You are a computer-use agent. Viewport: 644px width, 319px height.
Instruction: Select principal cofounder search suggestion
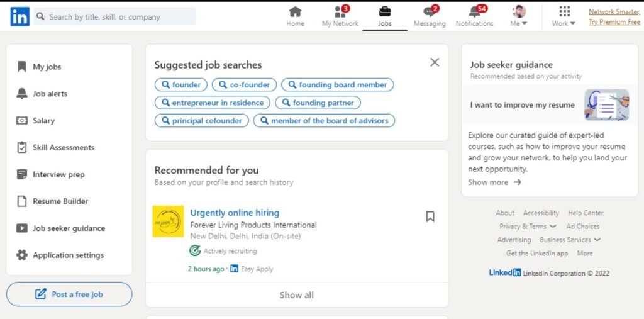tap(202, 121)
